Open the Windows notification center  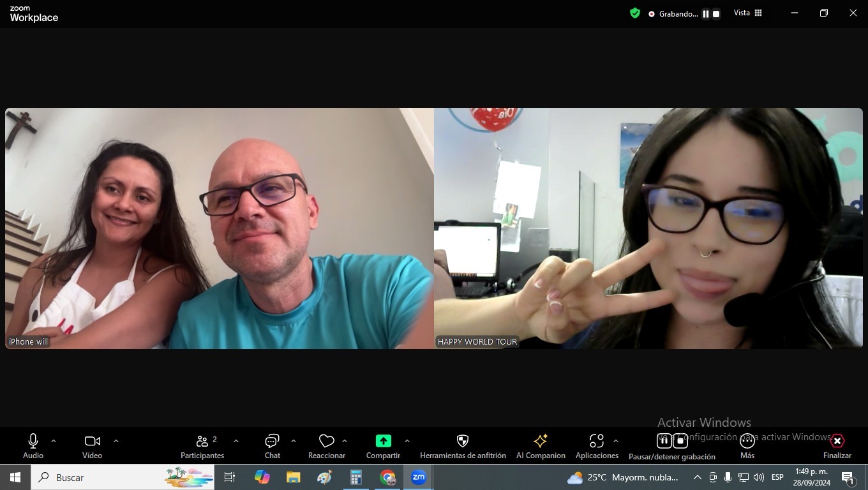(x=848, y=477)
